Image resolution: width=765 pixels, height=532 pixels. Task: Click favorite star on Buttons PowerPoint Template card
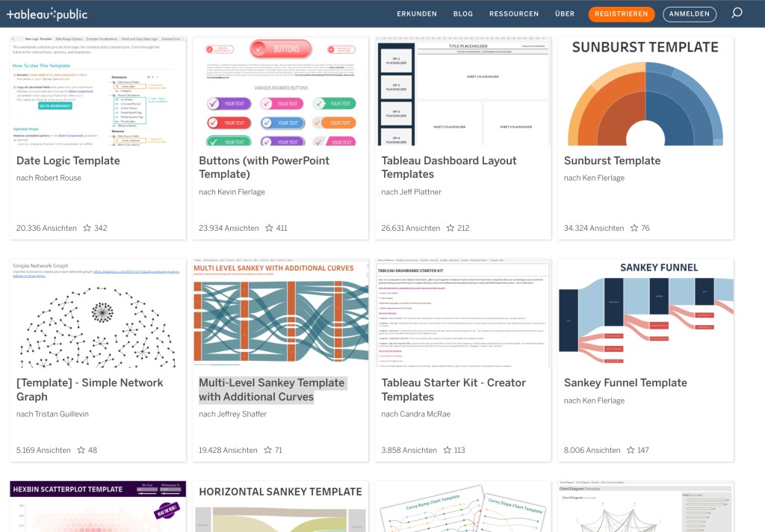click(269, 228)
